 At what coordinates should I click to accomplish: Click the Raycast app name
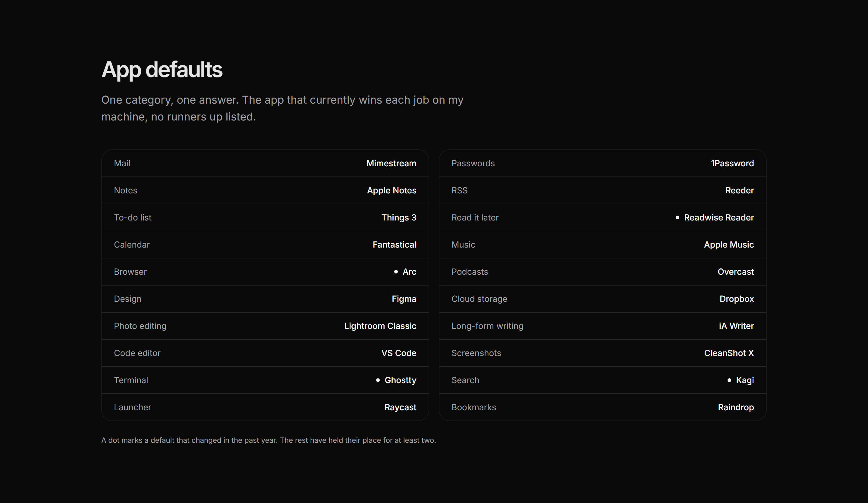[401, 407]
